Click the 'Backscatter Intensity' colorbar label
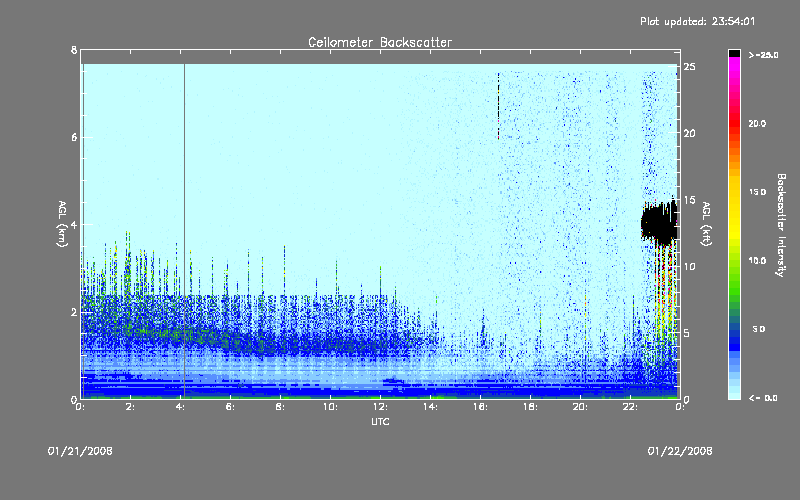The image size is (800, 500). click(781, 225)
